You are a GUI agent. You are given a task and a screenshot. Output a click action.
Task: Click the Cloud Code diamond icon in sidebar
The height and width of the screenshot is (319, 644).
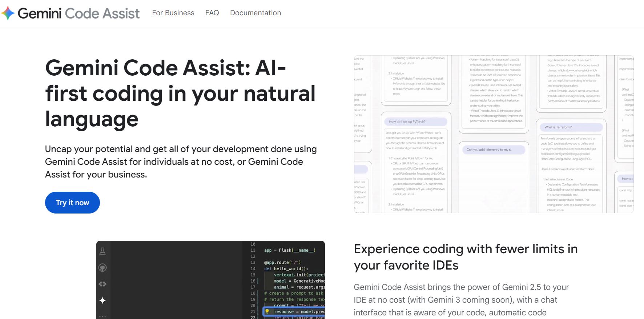tap(102, 284)
